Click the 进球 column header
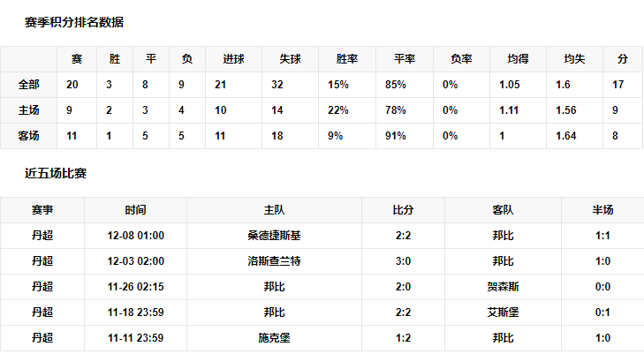 point(233,59)
